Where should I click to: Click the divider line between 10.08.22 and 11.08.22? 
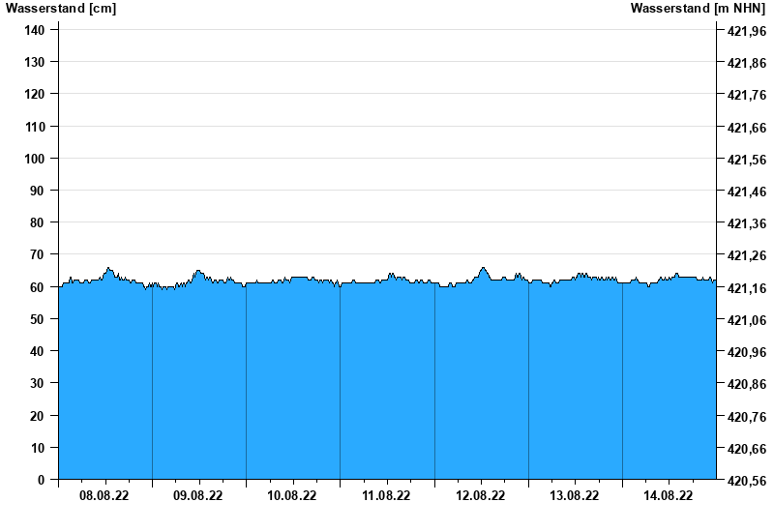340,387
